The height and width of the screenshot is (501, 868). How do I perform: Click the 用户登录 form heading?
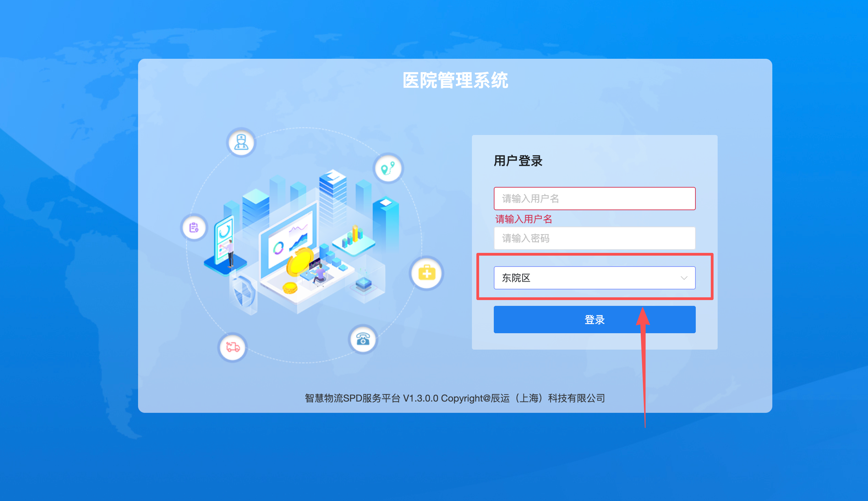(x=518, y=161)
